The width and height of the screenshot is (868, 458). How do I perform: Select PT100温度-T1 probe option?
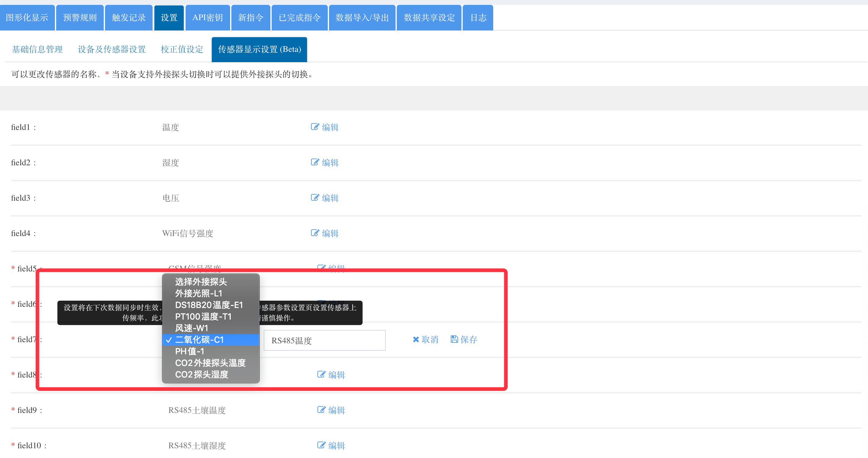pos(211,317)
